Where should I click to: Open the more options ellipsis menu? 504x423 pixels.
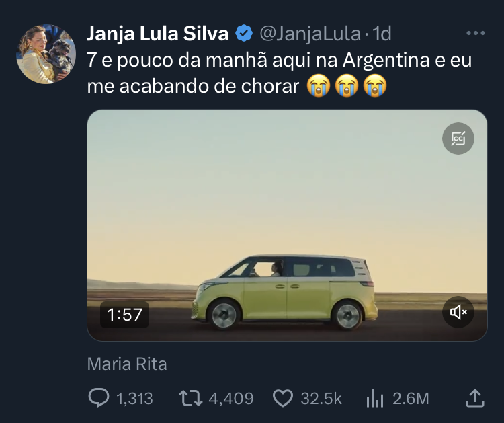point(475,33)
